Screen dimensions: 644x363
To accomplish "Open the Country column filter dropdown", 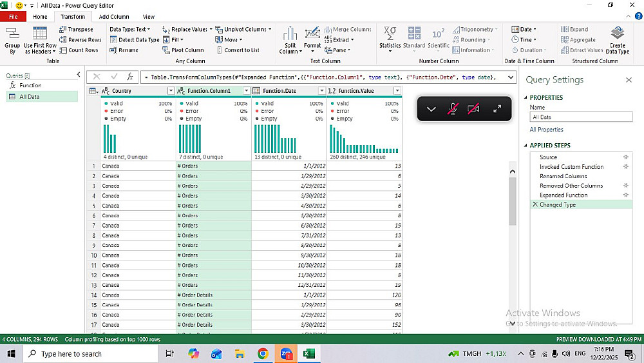I will (x=171, y=91).
